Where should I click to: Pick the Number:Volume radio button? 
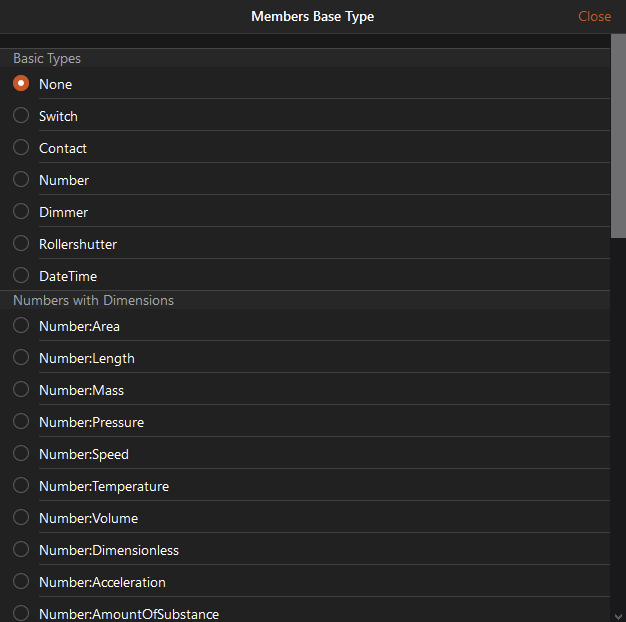pos(21,518)
